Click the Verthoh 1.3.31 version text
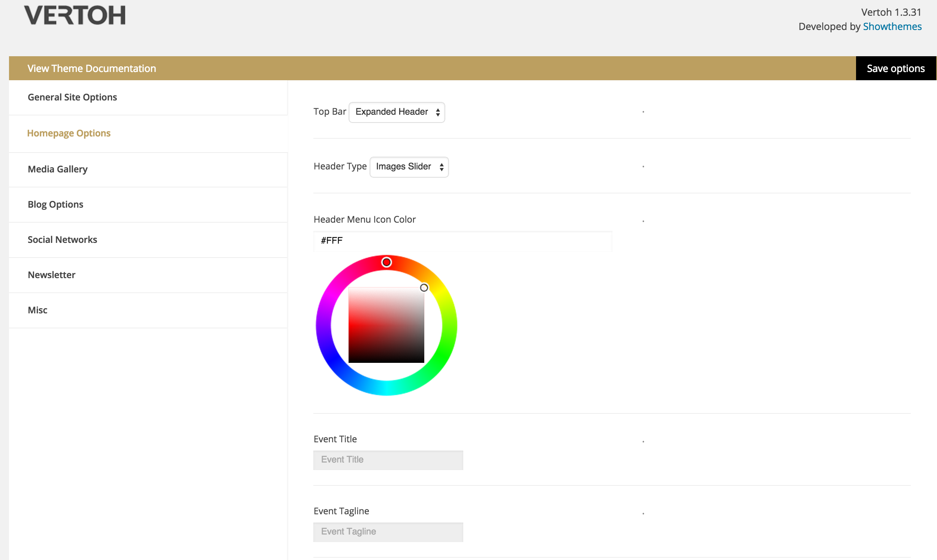937x560 pixels. (x=891, y=12)
